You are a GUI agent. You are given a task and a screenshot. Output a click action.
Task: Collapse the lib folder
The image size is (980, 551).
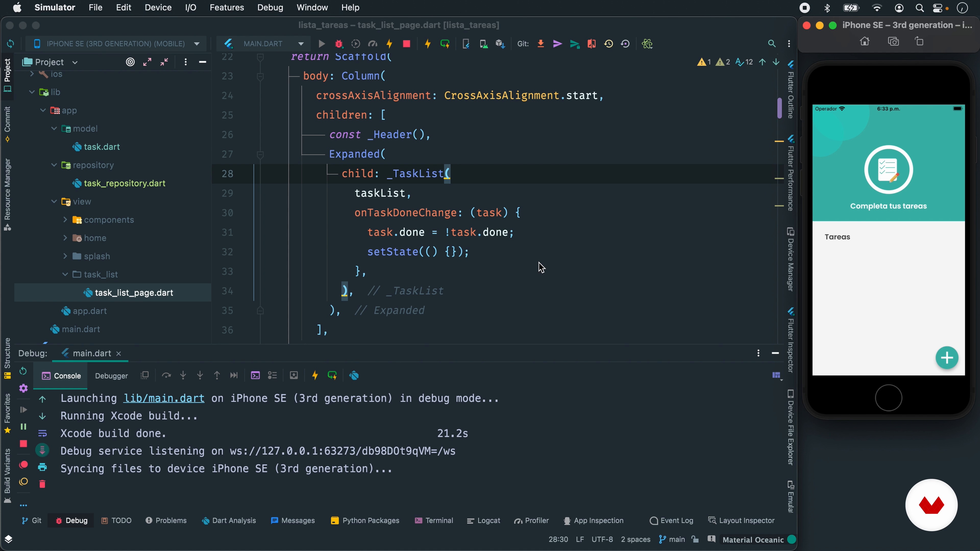[x=32, y=92]
